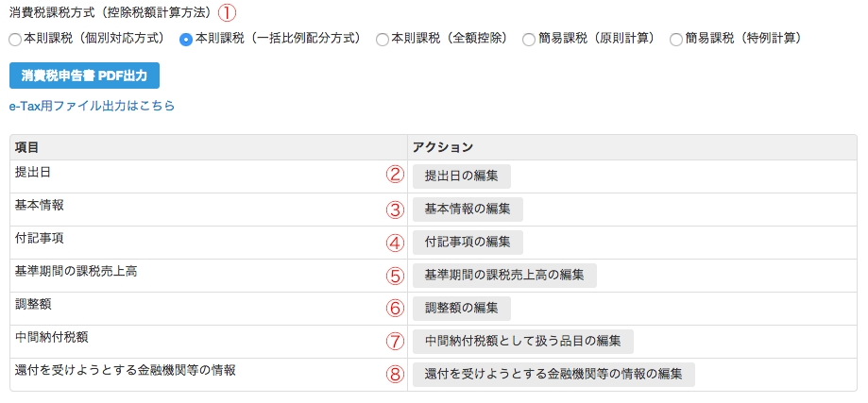Select 本則課税（一括比例配分方式）radio option
The height and width of the screenshot is (403, 868).
pos(187,40)
